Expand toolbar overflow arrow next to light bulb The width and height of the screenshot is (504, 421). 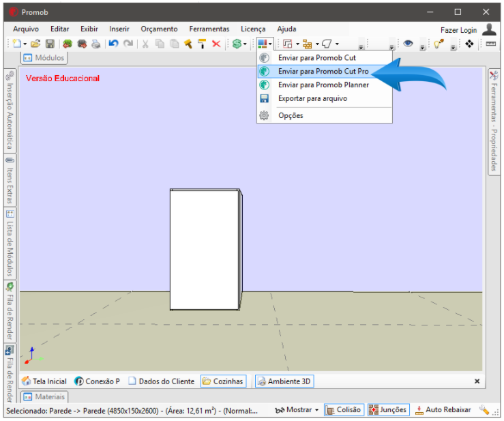point(453,47)
